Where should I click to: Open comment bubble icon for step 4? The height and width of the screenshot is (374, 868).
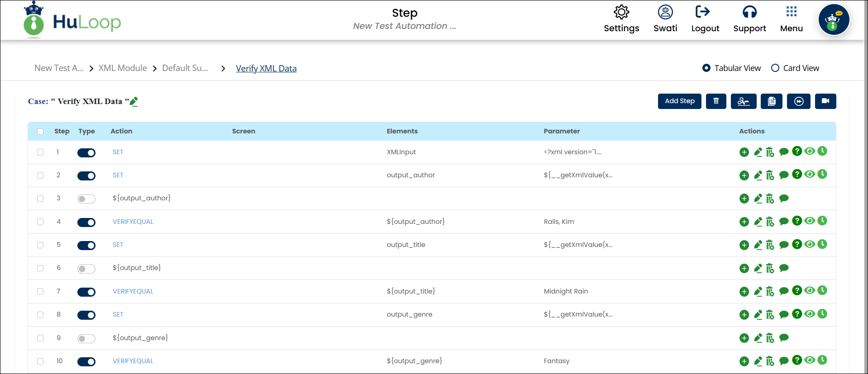coord(784,222)
